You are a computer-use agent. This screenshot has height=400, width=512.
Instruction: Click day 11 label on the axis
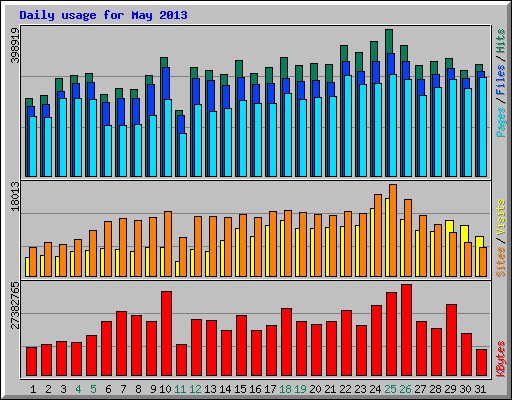[x=180, y=389]
